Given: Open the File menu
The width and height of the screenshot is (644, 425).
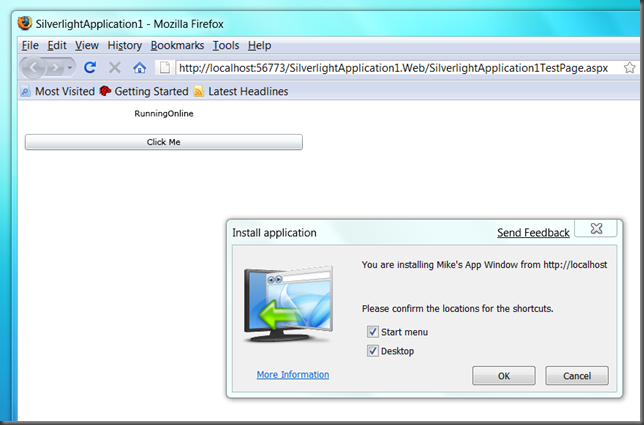Looking at the screenshot, I should point(30,45).
